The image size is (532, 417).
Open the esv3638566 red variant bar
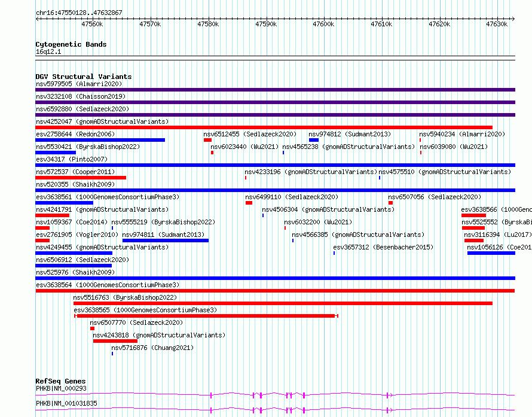(473, 215)
